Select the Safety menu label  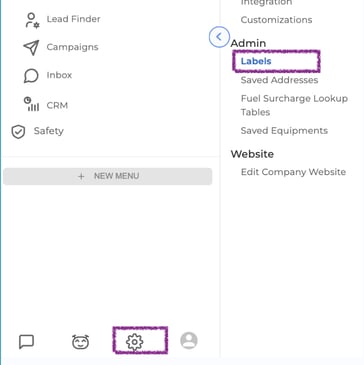(x=48, y=131)
